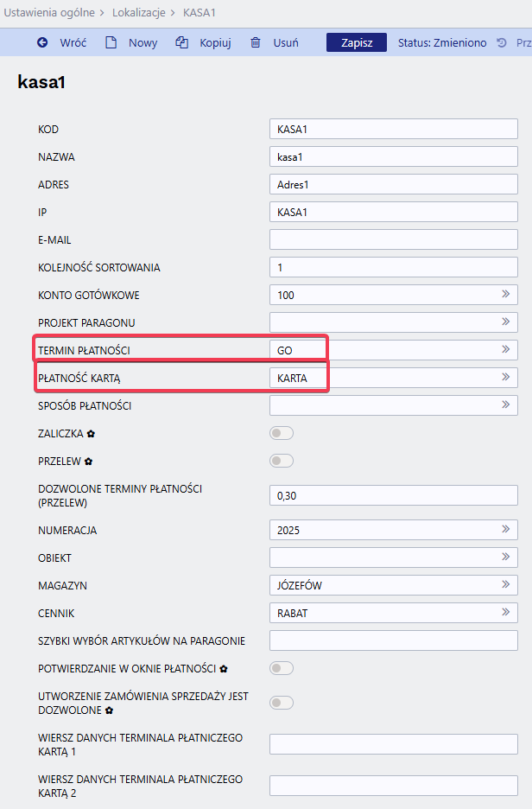Toggle UTWORZENIE ZAMÓWIENIA SPRZEDAŻY switch
Image resolution: width=532 pixels, height=809 pixels.
[x=282, y=703]
